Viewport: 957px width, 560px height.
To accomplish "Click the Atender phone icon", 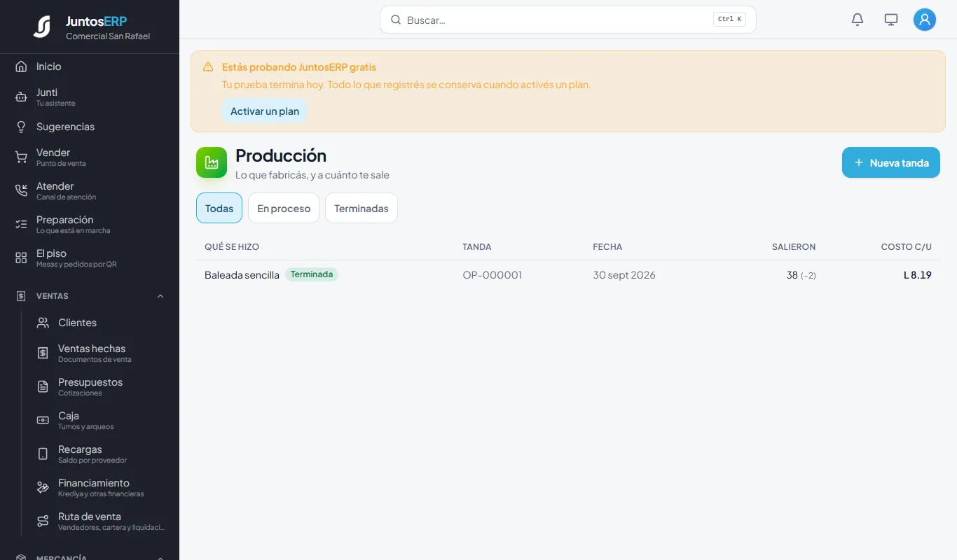I will [x=21, y=191].
